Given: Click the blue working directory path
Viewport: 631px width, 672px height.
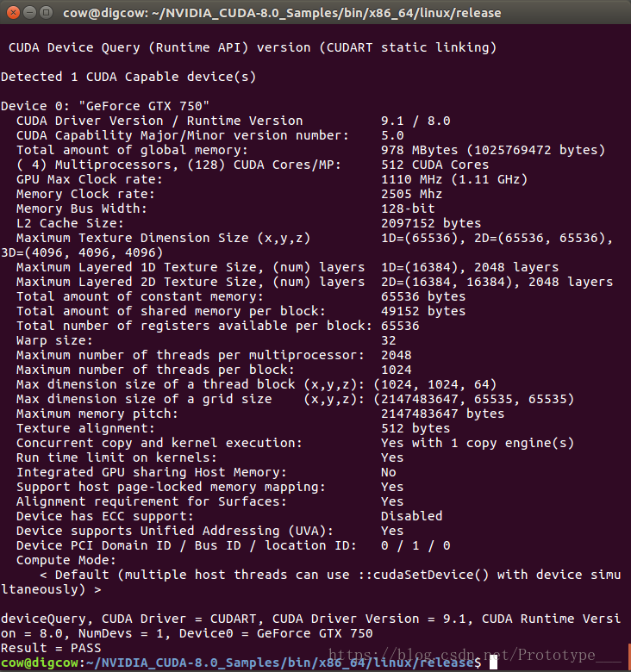Looking at the screenshot, I should [280, 663].
